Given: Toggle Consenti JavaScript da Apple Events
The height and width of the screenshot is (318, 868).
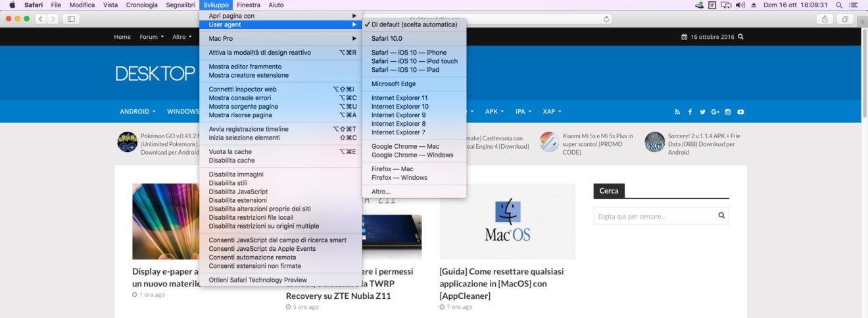Looking at the screenshot, I should [281, 249].
